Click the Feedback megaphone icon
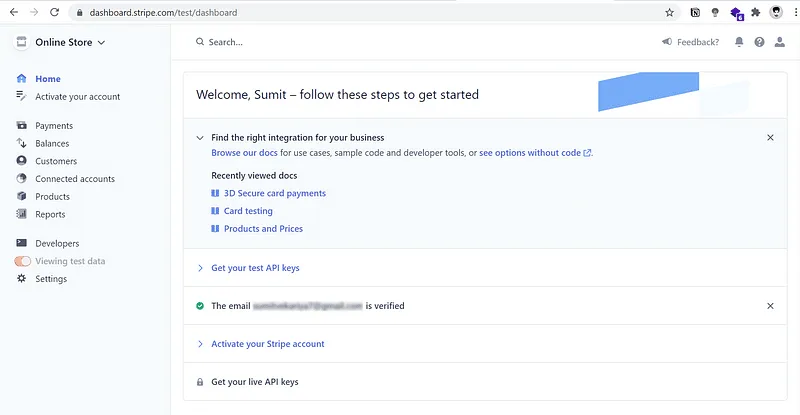800x415 pixels. [667, 42]
